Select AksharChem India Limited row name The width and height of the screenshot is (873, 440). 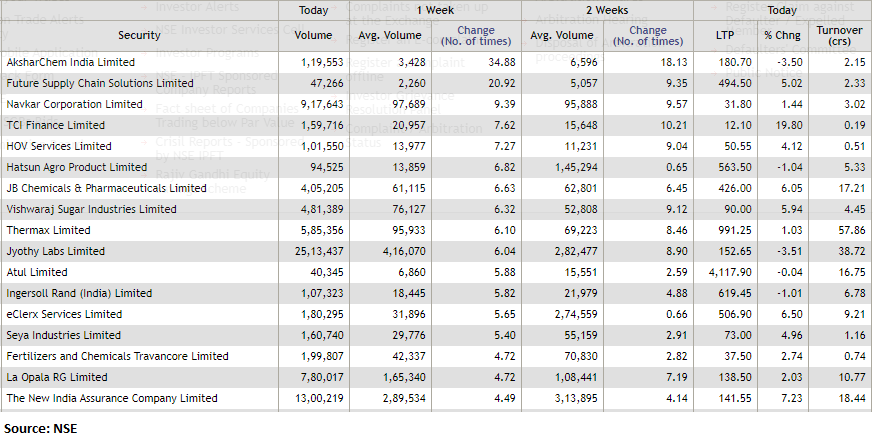(x=71, y=62)
